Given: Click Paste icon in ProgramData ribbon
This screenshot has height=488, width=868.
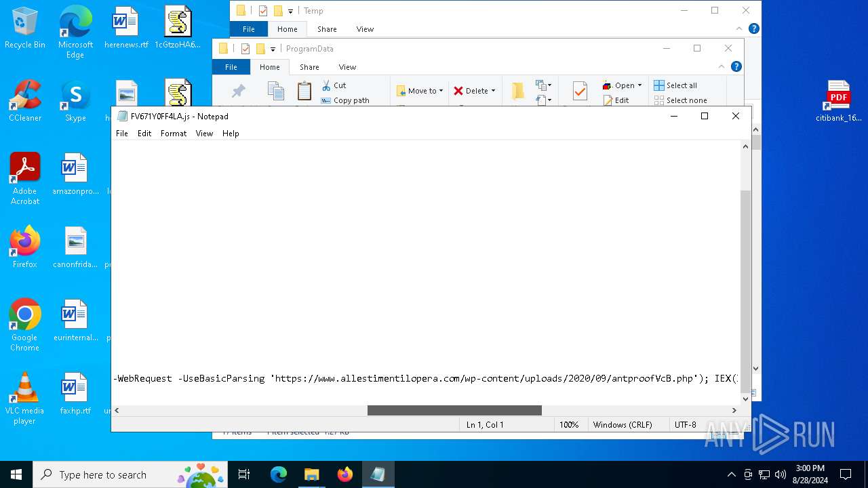Looking at the screenshot, I should point(304,91).
